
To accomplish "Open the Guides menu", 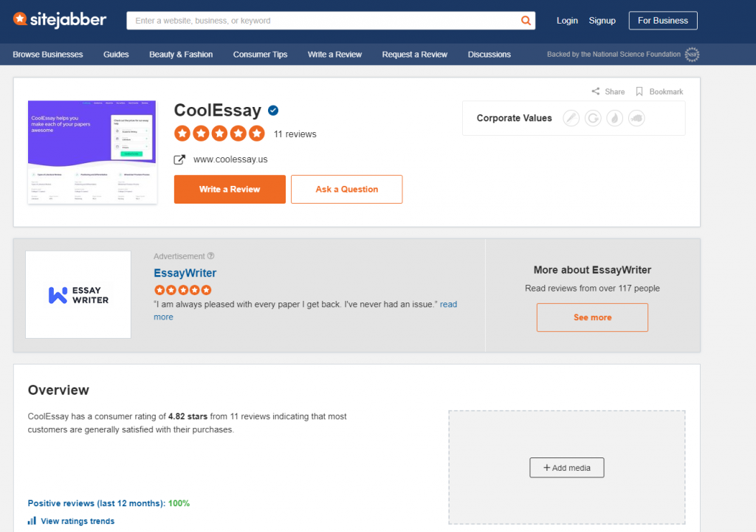I will [116, 55].
